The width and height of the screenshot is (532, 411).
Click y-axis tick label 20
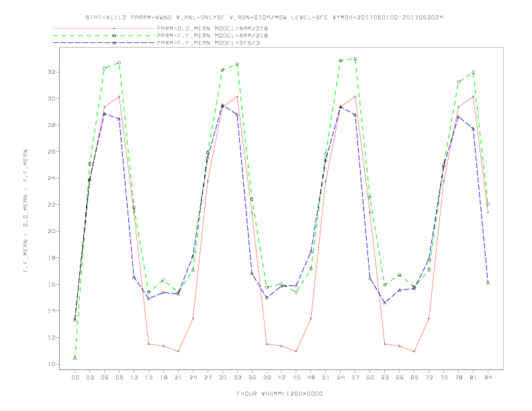[52, 231]
